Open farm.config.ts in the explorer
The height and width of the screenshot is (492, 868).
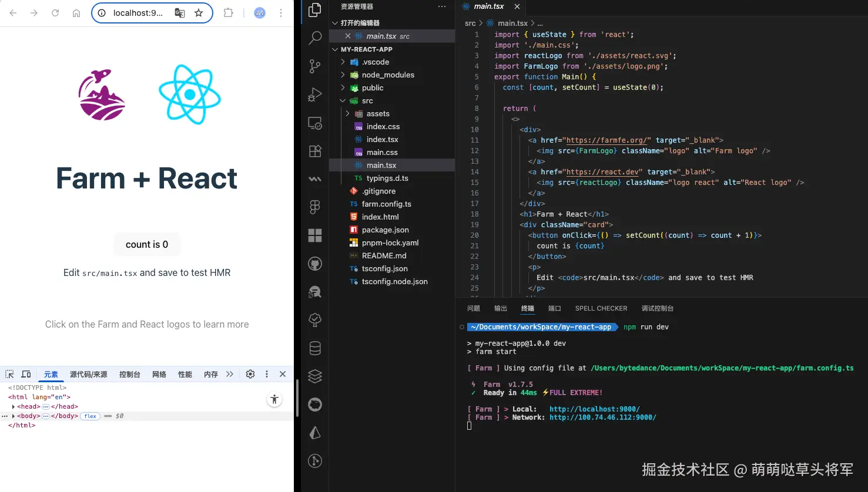click(x=386, y=204)
